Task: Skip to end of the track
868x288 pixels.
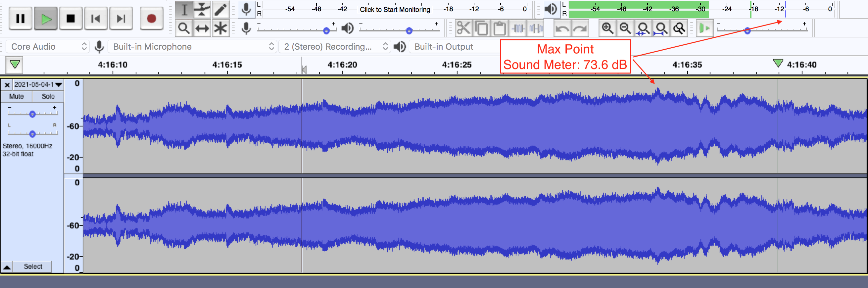Action: point(121,19)
